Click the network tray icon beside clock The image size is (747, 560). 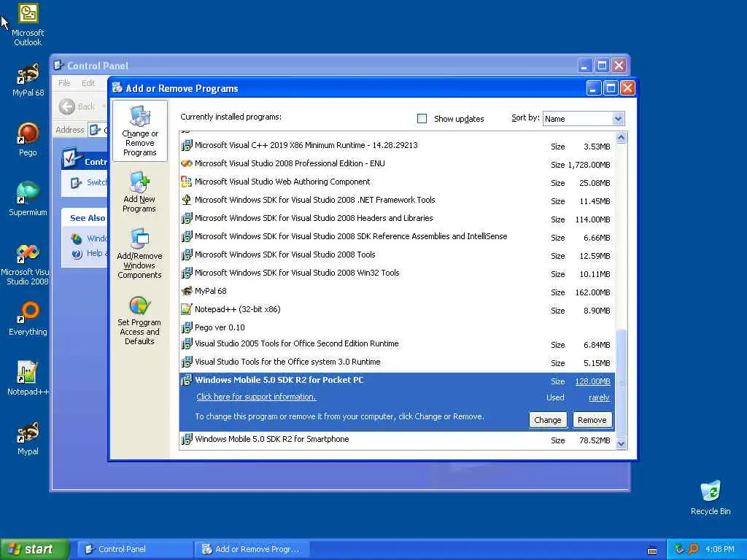679,549
